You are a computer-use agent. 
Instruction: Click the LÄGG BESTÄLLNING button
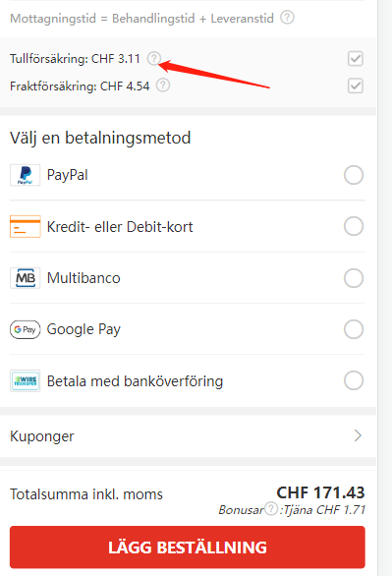tap(188, 547)
